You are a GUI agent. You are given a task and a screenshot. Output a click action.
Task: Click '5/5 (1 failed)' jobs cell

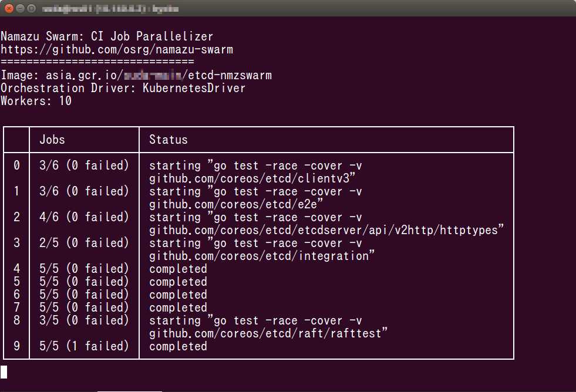[x=84, y=346]
